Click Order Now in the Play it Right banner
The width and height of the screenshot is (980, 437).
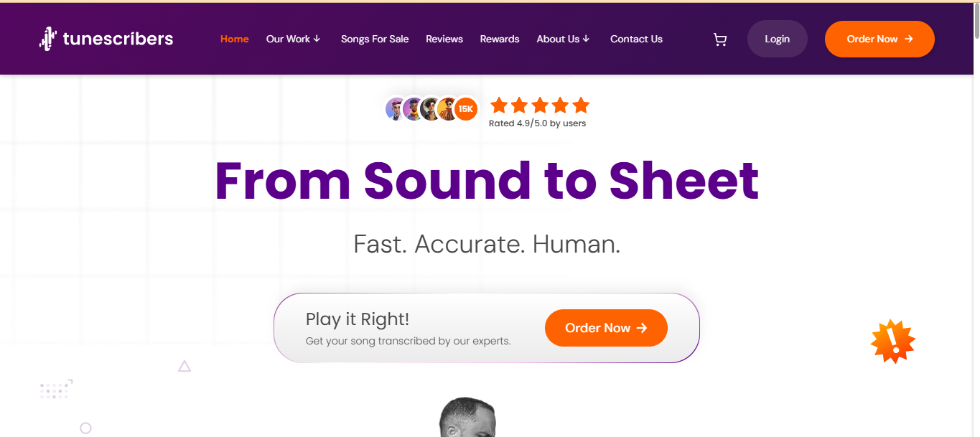click(606, 328)
